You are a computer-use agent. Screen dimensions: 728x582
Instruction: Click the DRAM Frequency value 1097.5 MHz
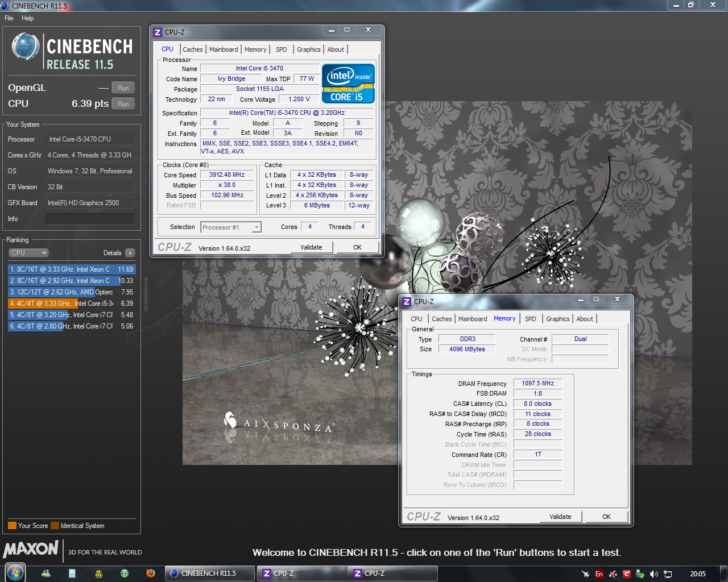tap(538, 384)
